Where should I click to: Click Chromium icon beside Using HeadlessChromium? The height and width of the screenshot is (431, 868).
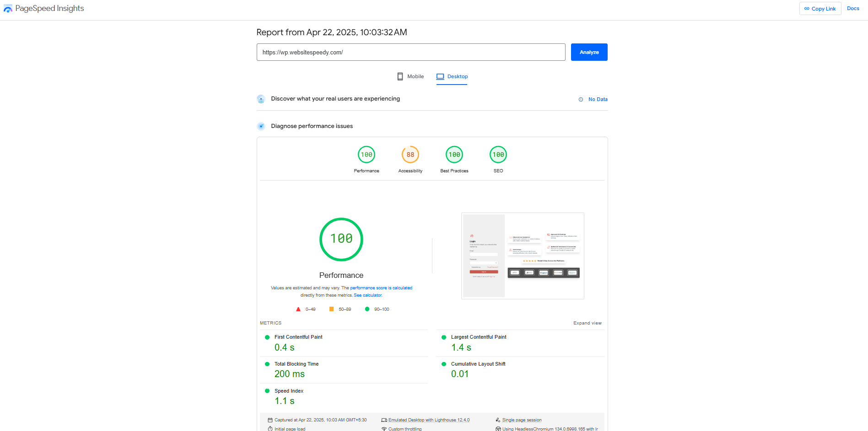pos(498,429)
